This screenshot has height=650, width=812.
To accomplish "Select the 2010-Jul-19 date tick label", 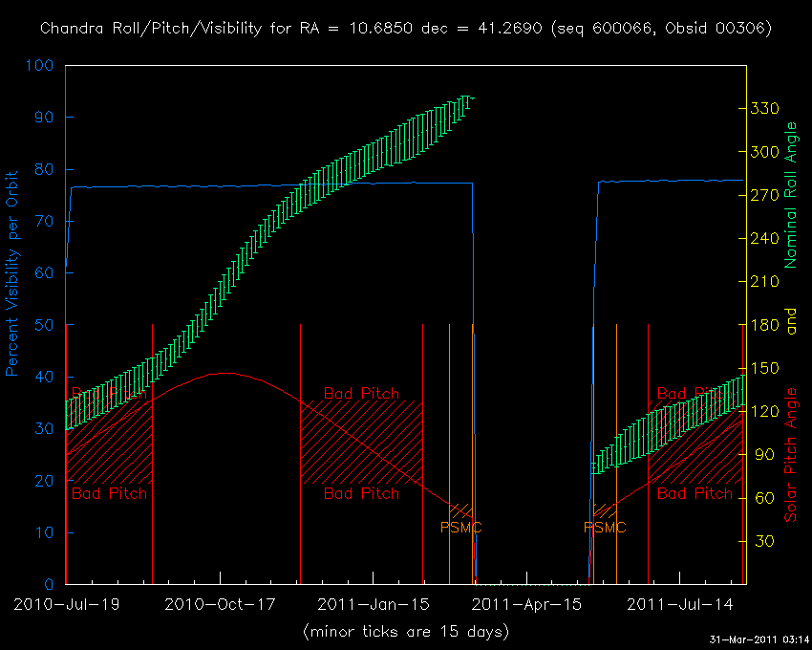I will [x=65, y=604].
